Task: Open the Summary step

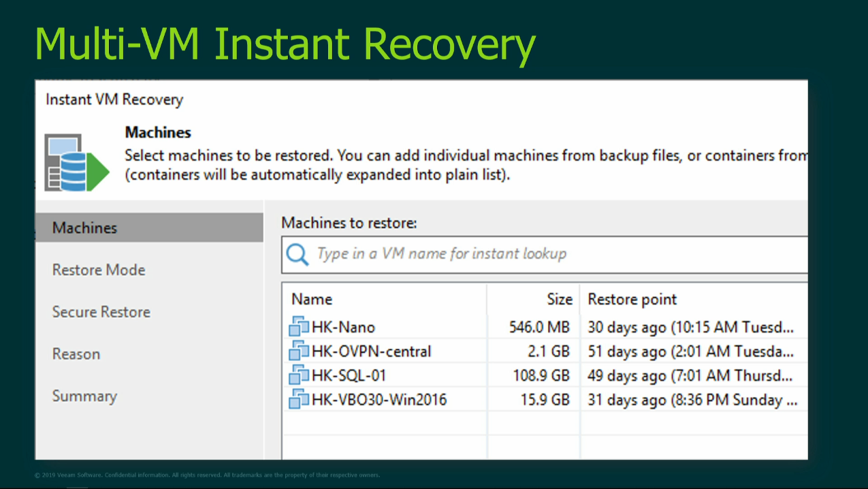Action: (84, 396)
